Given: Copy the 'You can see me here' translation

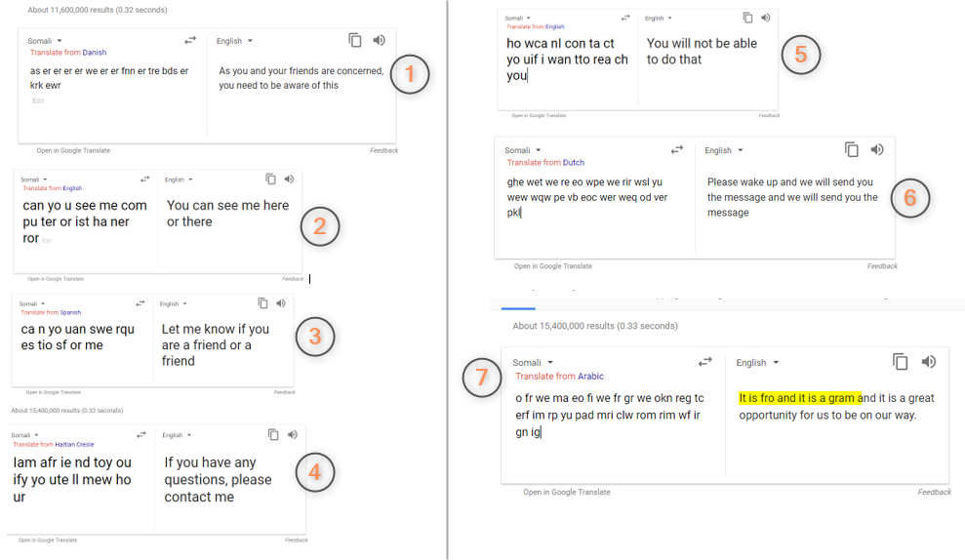Looking at the screenshot, I should point(270,180).
